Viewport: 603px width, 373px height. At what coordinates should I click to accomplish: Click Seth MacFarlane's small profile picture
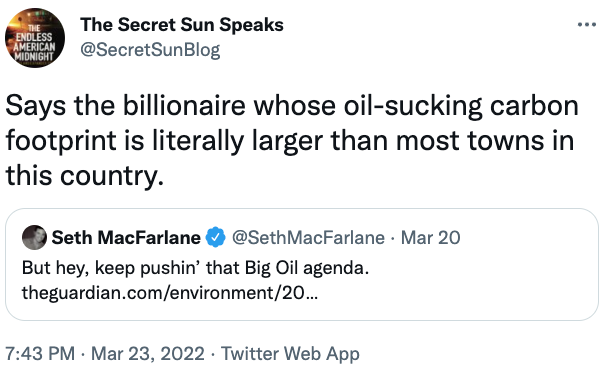tap(34, 237)
